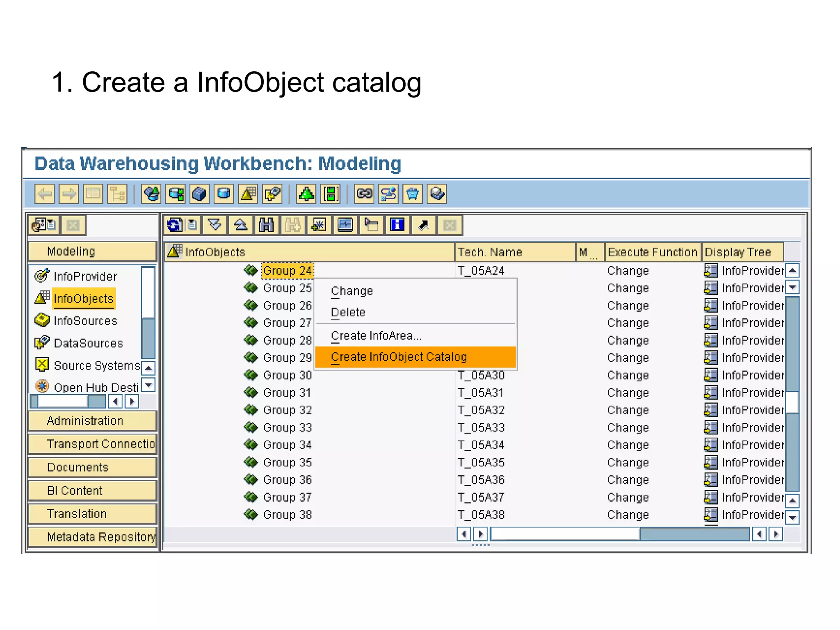Click the blue cube InfoCube icon
Image resolution: width=840 pixels, height=630 pixels.
click(199, 194)
